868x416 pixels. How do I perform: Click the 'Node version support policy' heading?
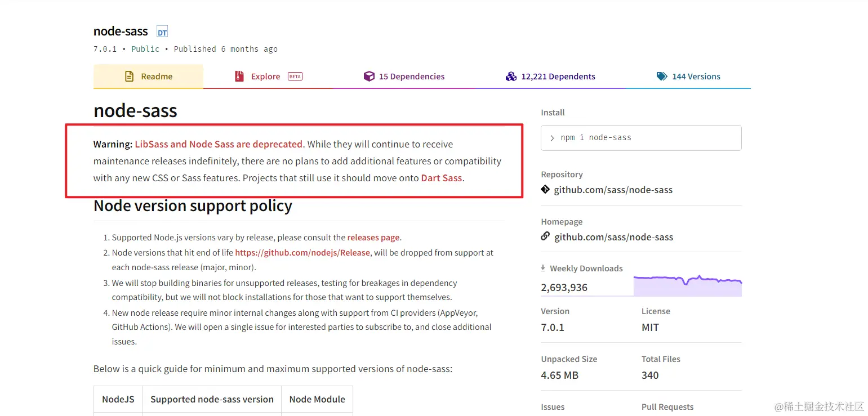coord(193,206)
